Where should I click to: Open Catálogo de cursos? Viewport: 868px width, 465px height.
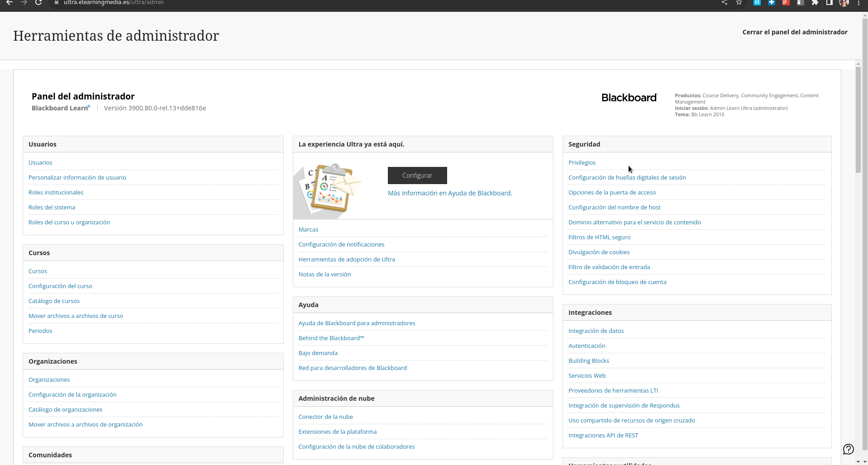coord(54,301)
